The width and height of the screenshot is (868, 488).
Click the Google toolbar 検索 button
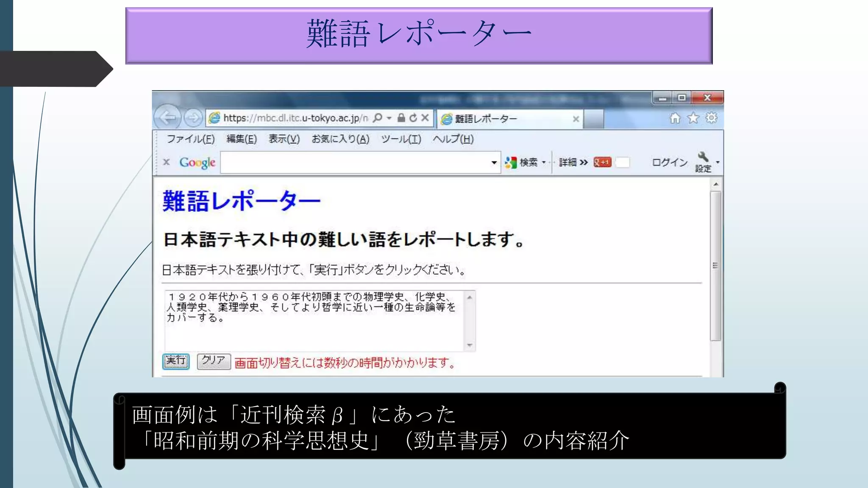(x=521, y=162)
